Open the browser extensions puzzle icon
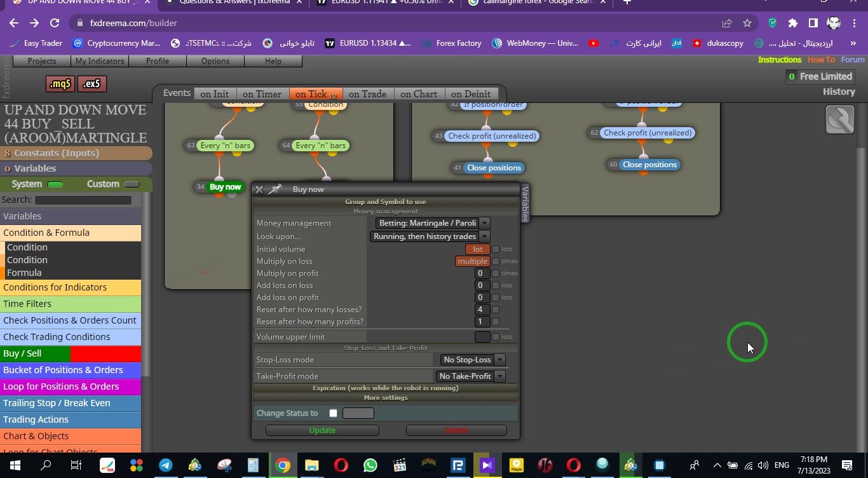This screenshot has width=868, height=478. tap(793, 23)
